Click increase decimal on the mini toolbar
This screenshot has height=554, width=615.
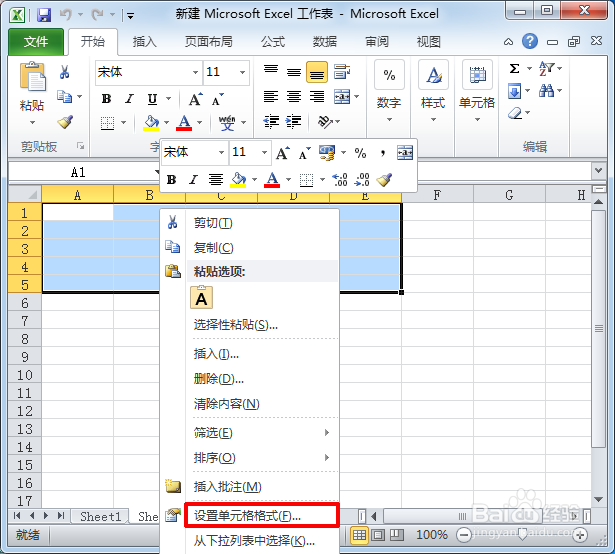[340, 180]
